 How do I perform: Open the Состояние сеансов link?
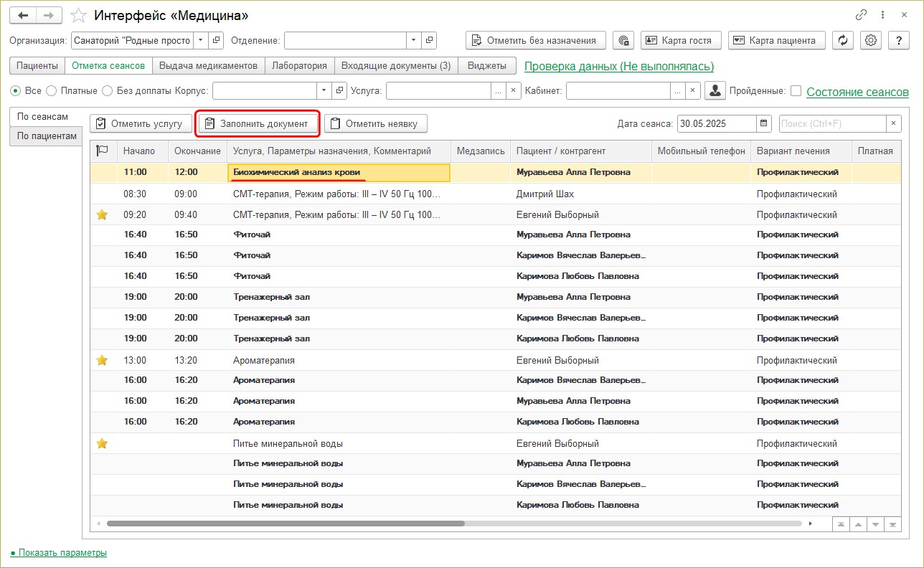857,92
